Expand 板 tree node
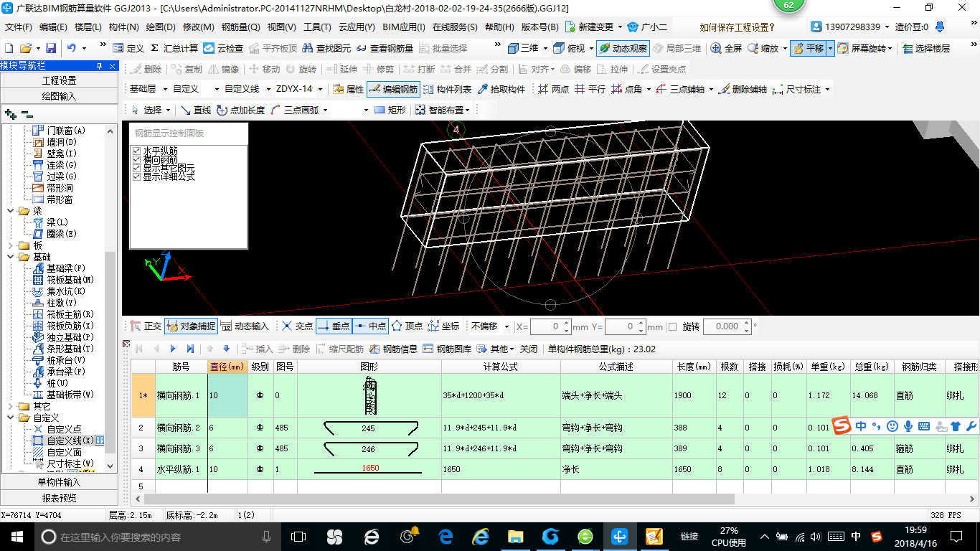The image size is (980, 551). click(x=11, y=245)
